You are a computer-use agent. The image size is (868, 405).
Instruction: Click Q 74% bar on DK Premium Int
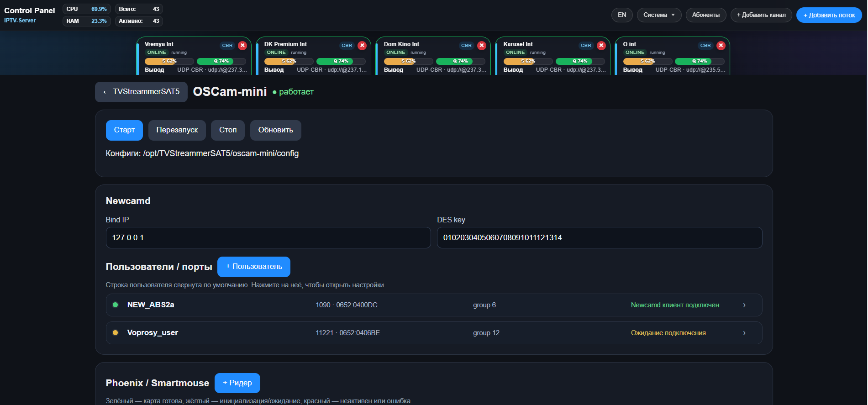coord(341,61)
